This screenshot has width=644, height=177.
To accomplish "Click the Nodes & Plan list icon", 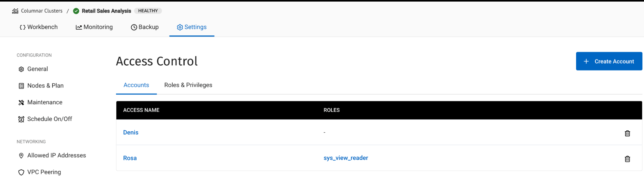I will click(21, 86).
